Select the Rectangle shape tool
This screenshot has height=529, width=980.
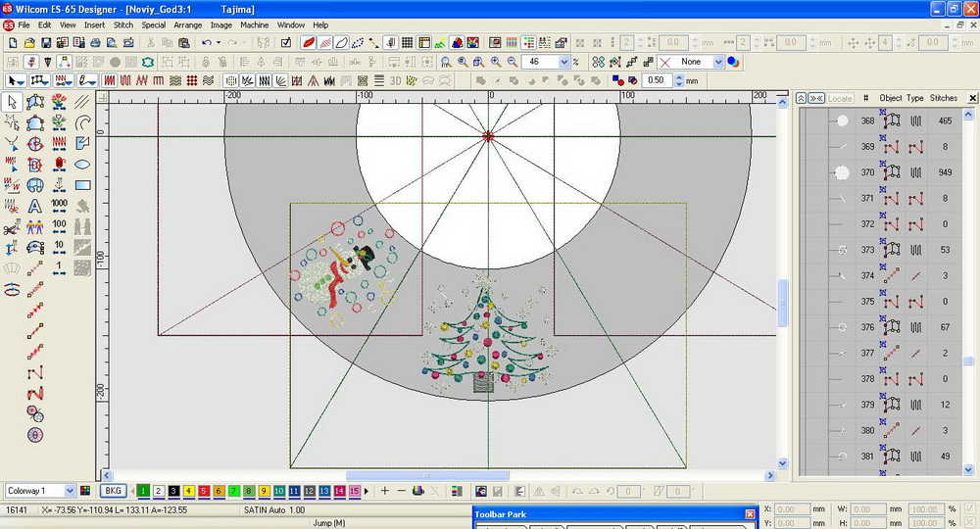(82, 185)
